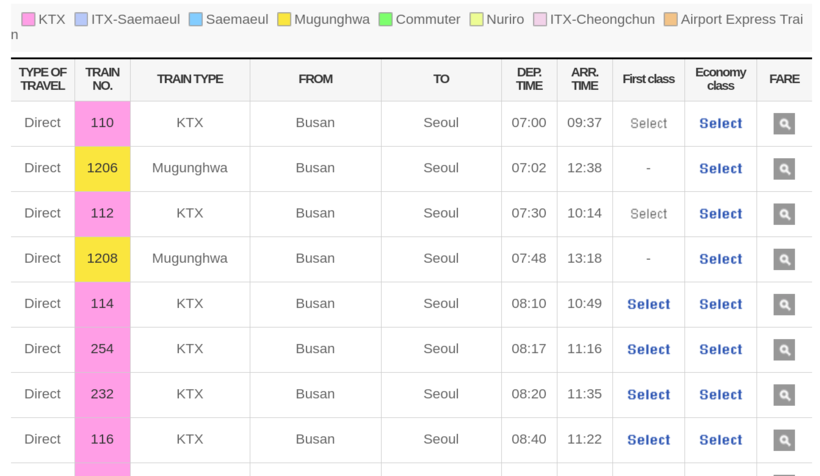This screenshot has width=820, height=476.
Task: Check fare for KTX train 254
Action: point(784,349)
